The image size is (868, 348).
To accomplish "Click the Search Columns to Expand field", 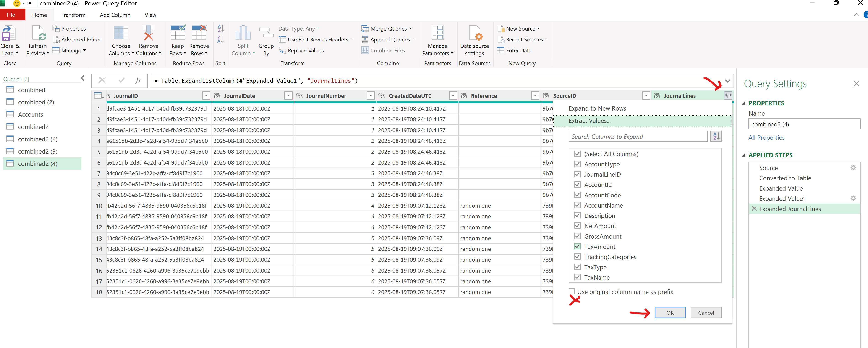I will 638,137.
